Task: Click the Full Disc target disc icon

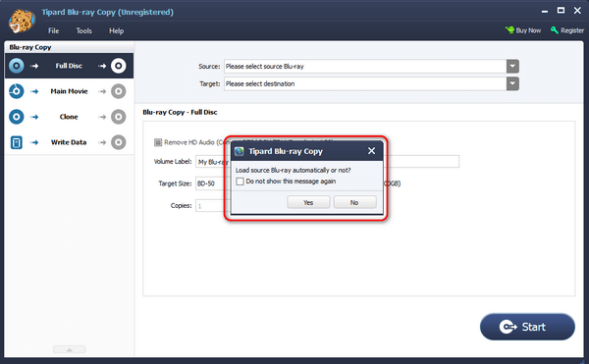Action: (119, 66)
